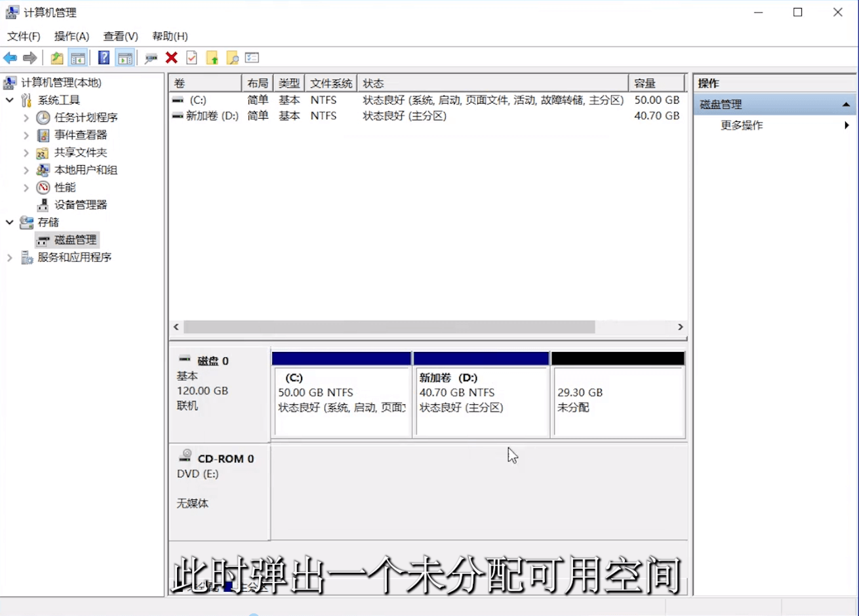Select the 29.30 GB 未分配 space block
This screenshot has width=859, height=616.
point(618,395)
